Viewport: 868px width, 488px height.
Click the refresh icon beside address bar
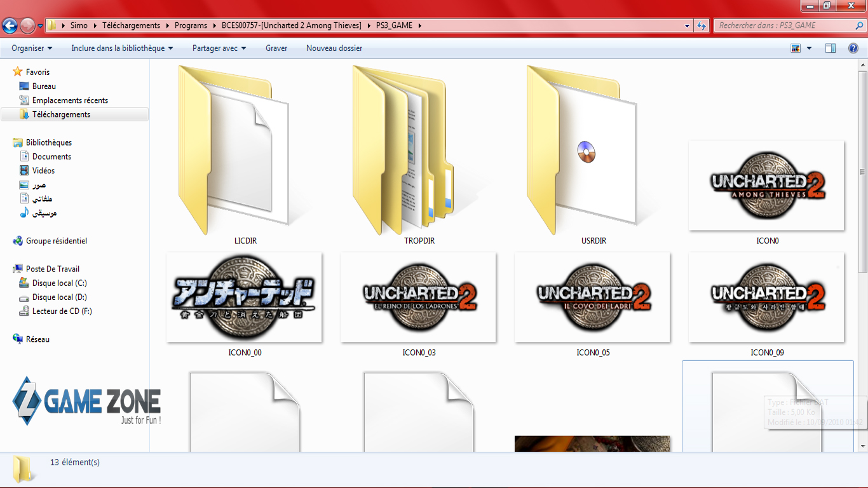pos(702,26)
